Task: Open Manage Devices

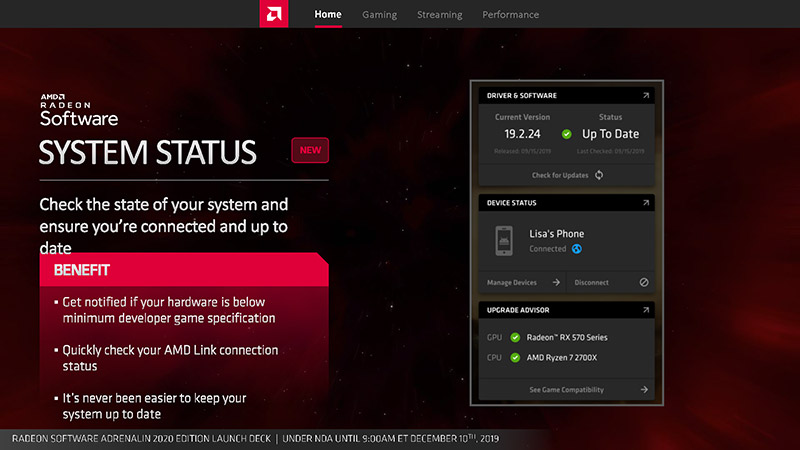Action: 522,283
